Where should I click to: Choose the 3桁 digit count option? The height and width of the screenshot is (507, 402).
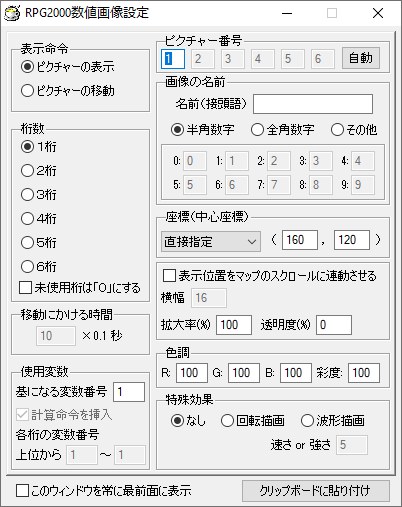(x=39, y=195)
